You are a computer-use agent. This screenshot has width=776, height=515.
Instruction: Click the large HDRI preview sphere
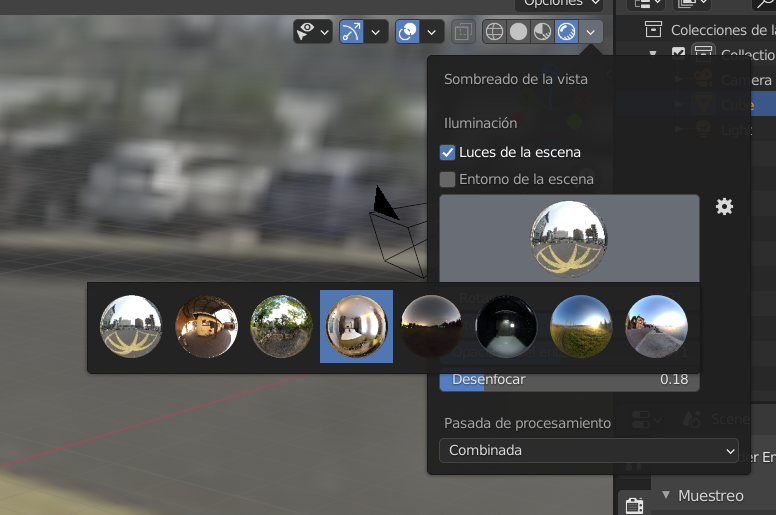point(569,238)
